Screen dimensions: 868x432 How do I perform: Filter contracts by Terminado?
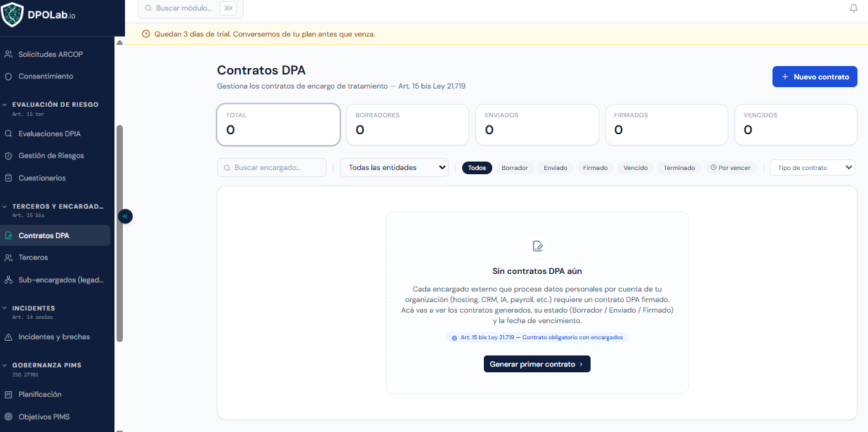(x=679, y=168)
